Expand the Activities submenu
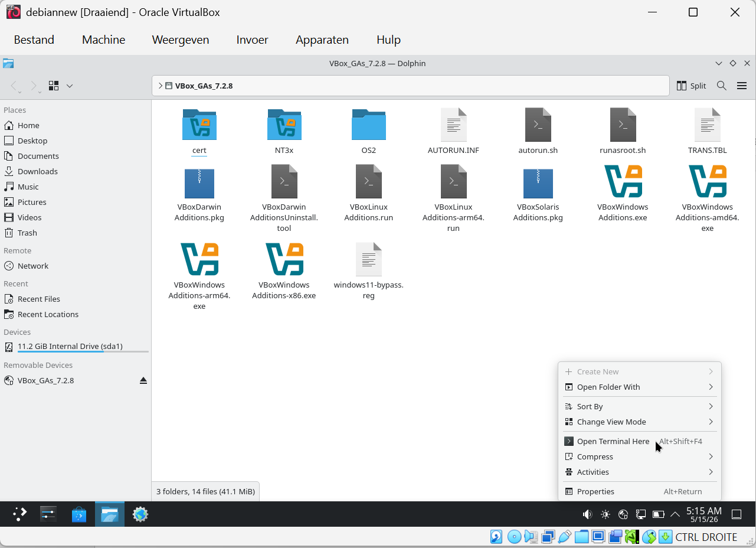Viewport: 756px width, 548px height. pos(640,472)
